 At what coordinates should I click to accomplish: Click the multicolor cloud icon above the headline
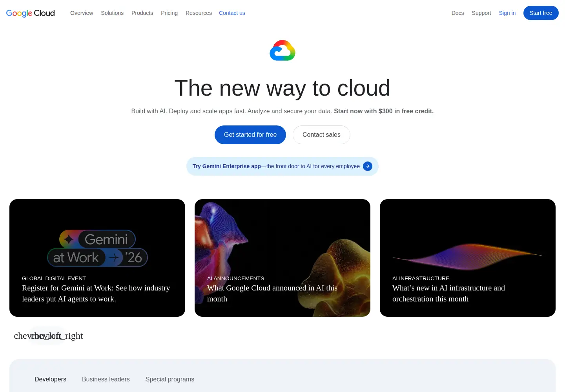click(x=282, y=50)
